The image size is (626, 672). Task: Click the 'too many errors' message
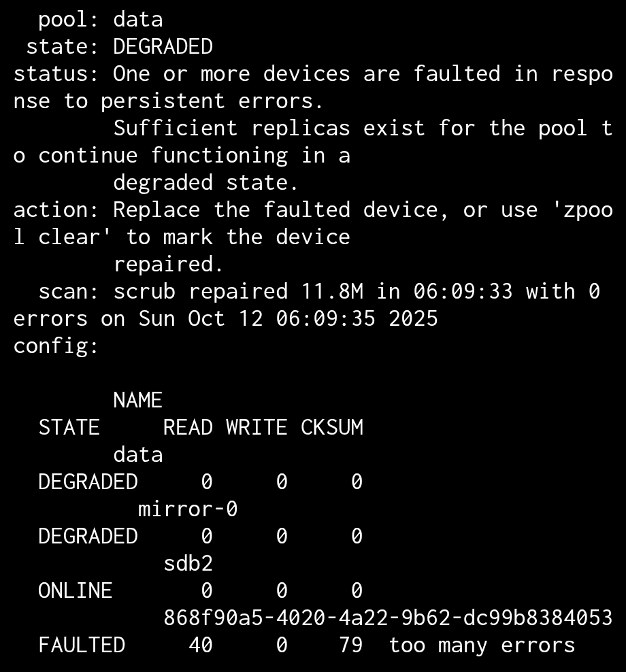pos(482,645)
